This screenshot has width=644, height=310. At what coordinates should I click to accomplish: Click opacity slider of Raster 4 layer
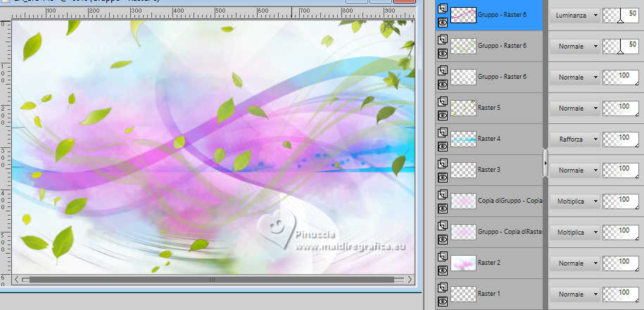621,139
